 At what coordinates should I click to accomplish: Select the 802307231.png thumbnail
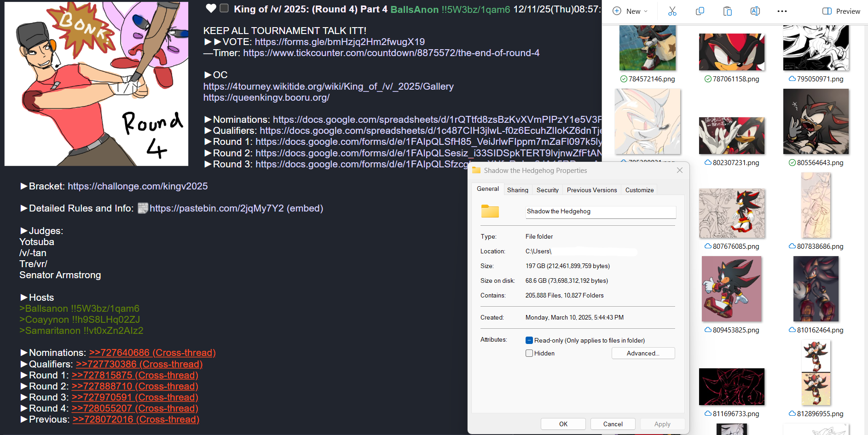tap(732, 135)
